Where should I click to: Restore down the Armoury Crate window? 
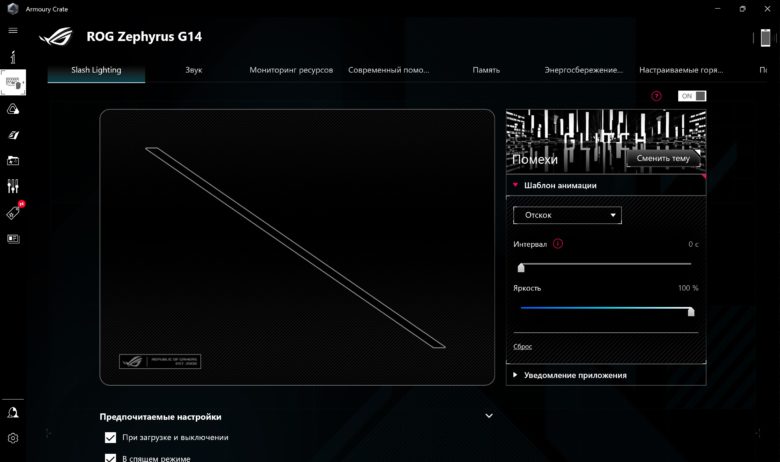click(742, 9)
